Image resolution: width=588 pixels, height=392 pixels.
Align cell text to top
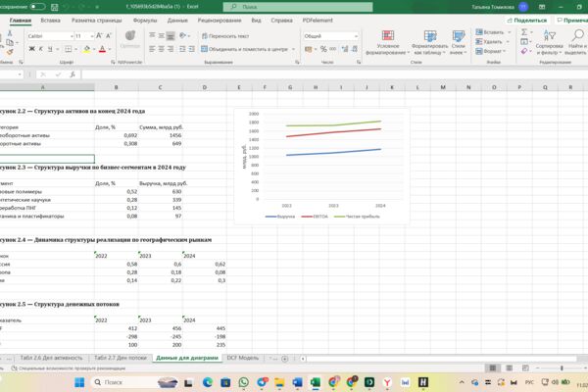[x=152, y=35]
